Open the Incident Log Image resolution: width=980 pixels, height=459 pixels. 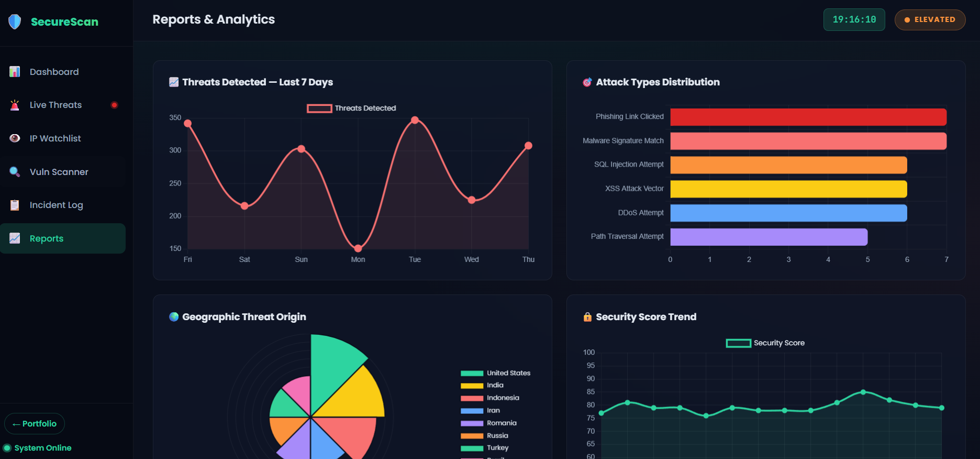[x=63, y=205]
